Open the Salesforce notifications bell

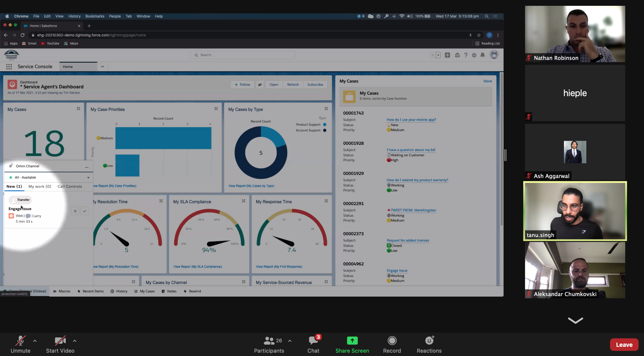pos(483,55)
